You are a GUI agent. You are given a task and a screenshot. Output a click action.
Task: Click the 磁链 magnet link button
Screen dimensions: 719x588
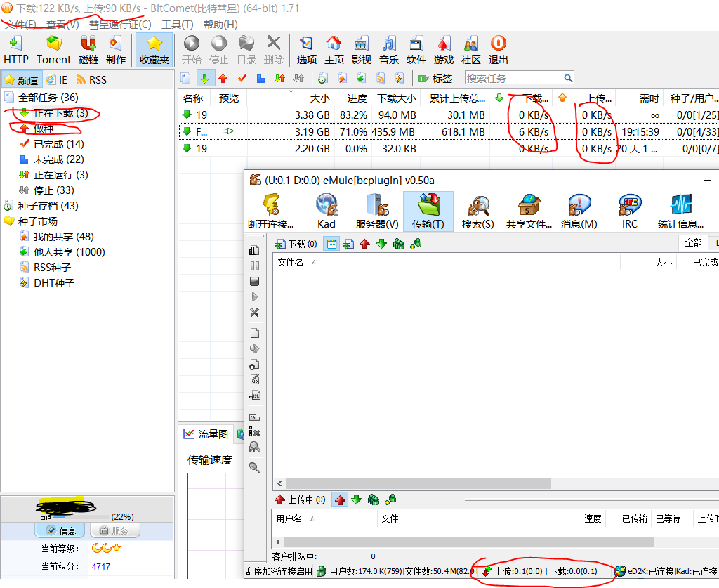tap(88, 50)
